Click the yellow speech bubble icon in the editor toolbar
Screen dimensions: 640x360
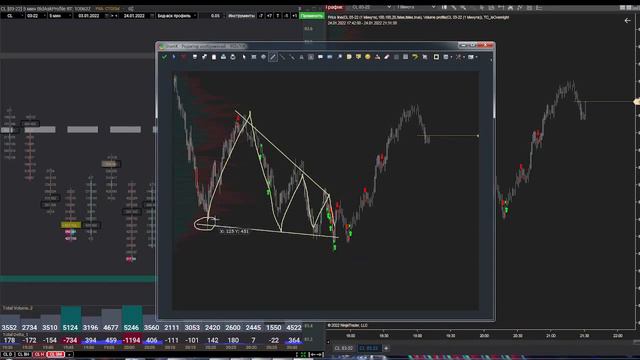[358, 57]
